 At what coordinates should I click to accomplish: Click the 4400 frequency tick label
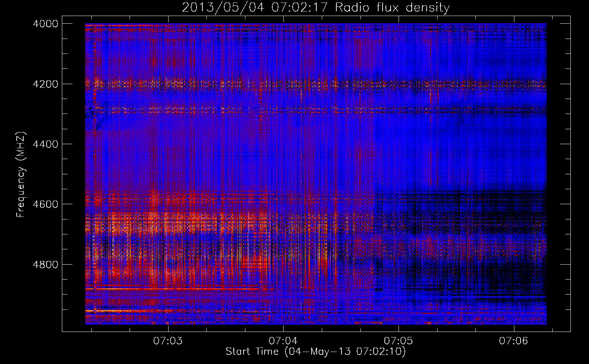coord(46,144)
